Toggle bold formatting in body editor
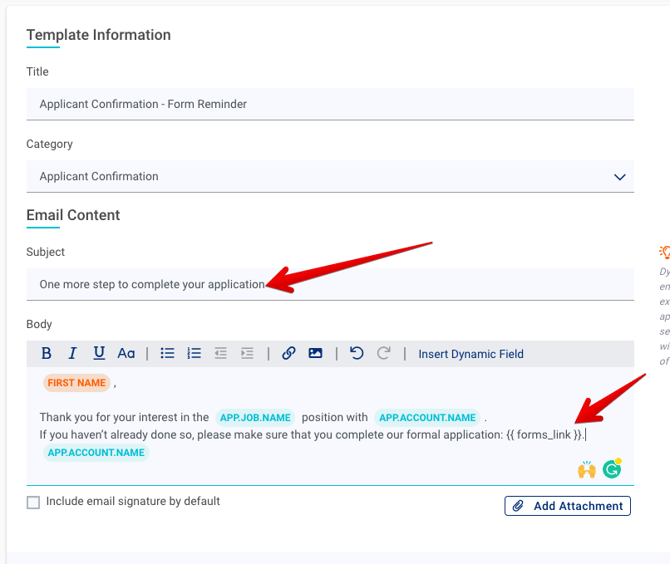The width and height of the screenshot is (670, 564). 46,353
